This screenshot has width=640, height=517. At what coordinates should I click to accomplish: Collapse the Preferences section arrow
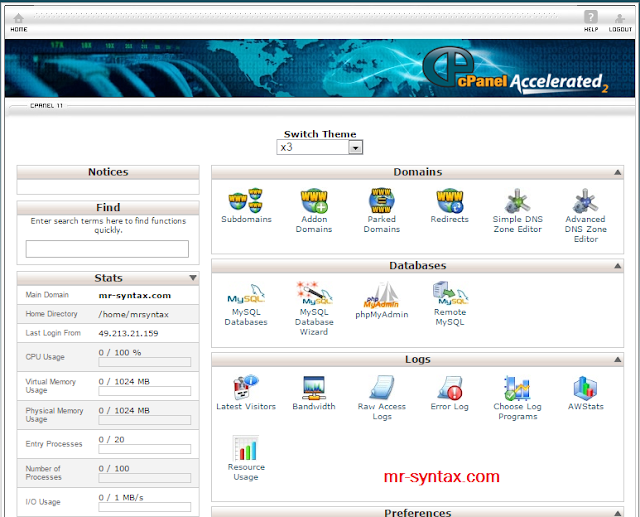(x=618, y=513)
